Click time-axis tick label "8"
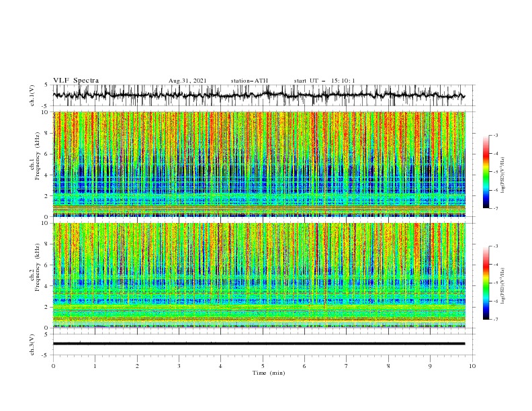The height and width of the screenshot is (411, 532). (x=388, y=366)
